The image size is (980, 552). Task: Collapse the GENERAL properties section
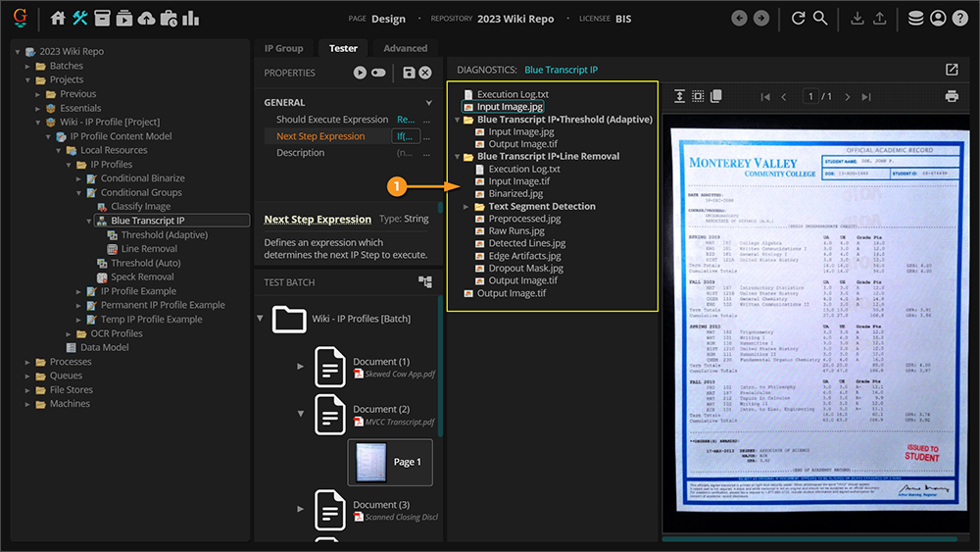click(429, 103)
